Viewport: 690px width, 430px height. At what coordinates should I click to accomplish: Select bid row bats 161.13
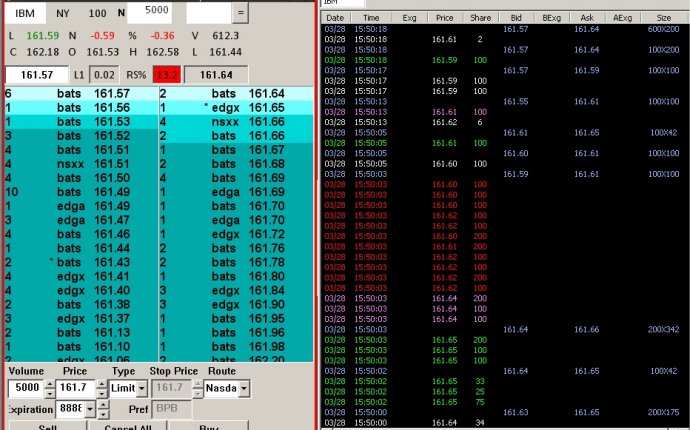click(81, 333)
